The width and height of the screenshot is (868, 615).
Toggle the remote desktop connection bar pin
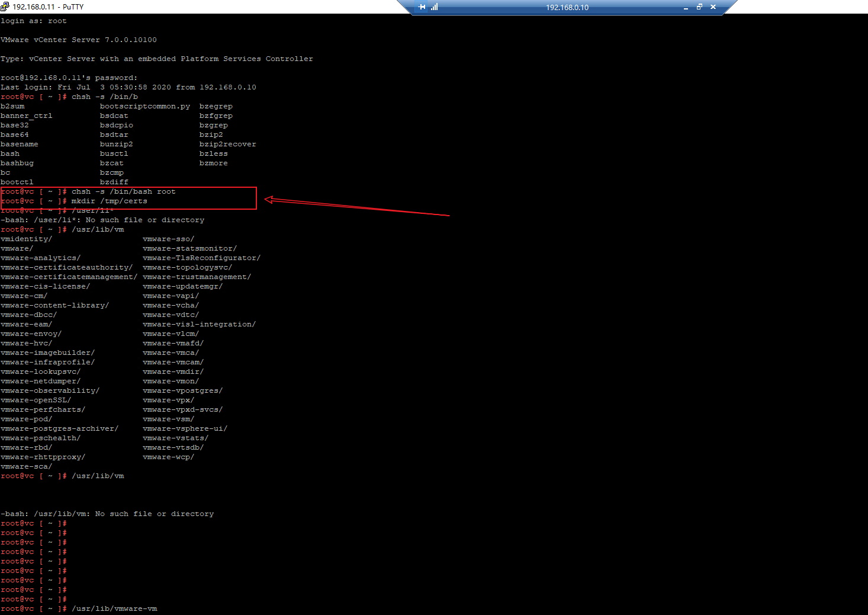pos(422,7)
